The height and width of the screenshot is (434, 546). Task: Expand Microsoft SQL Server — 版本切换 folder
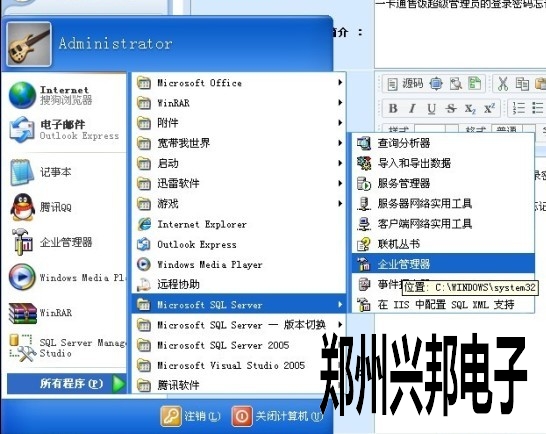[239, 325]
